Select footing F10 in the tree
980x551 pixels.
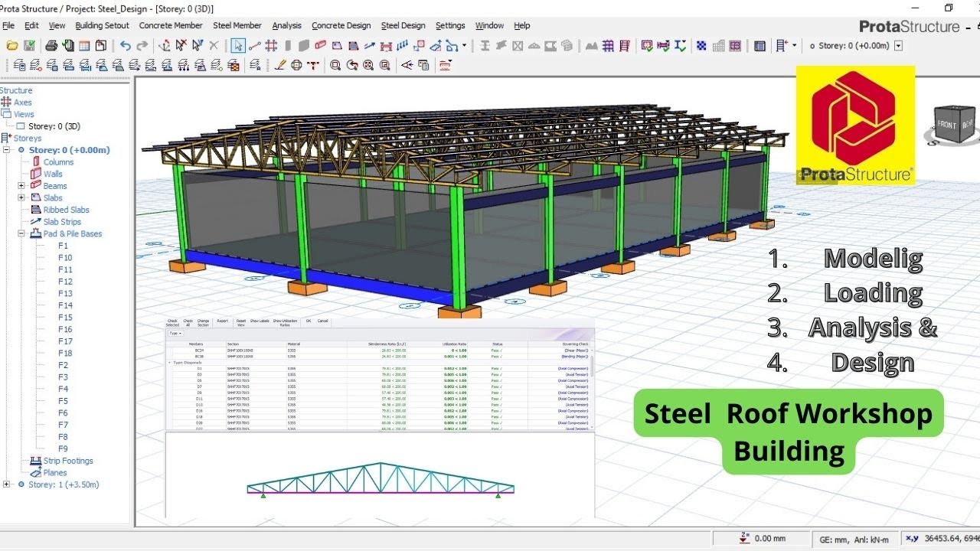[x=65, y=258]
